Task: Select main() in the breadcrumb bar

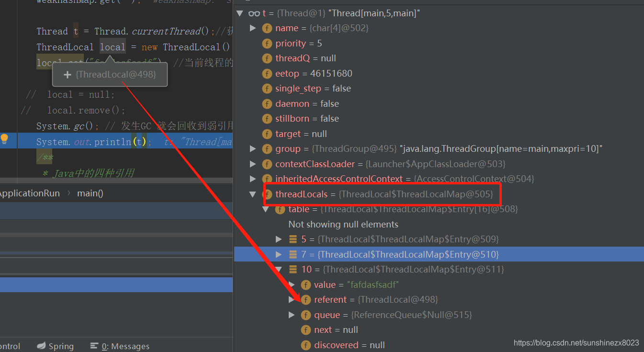Action: click(90, 193)
